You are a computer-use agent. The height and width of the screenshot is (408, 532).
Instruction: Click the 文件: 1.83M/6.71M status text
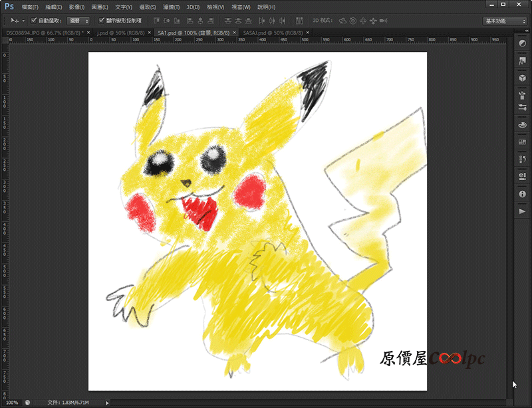(68, 403)
